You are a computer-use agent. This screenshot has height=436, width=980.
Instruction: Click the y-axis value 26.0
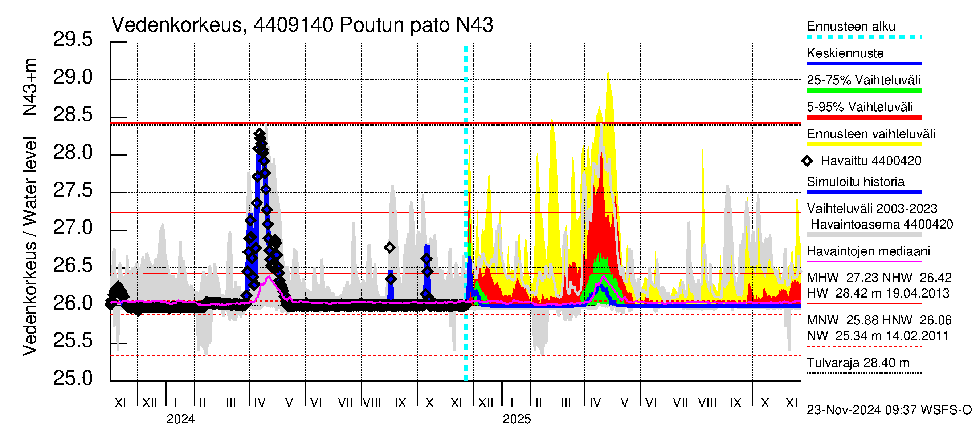pyautogui.click(x=73, y=303)
